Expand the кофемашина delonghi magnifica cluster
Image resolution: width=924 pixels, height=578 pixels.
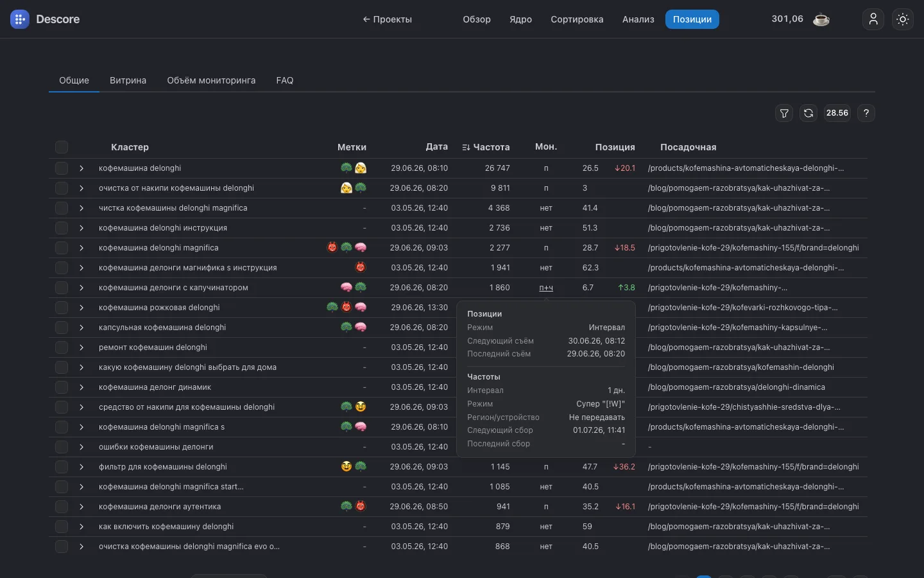(x=81, y=248)
